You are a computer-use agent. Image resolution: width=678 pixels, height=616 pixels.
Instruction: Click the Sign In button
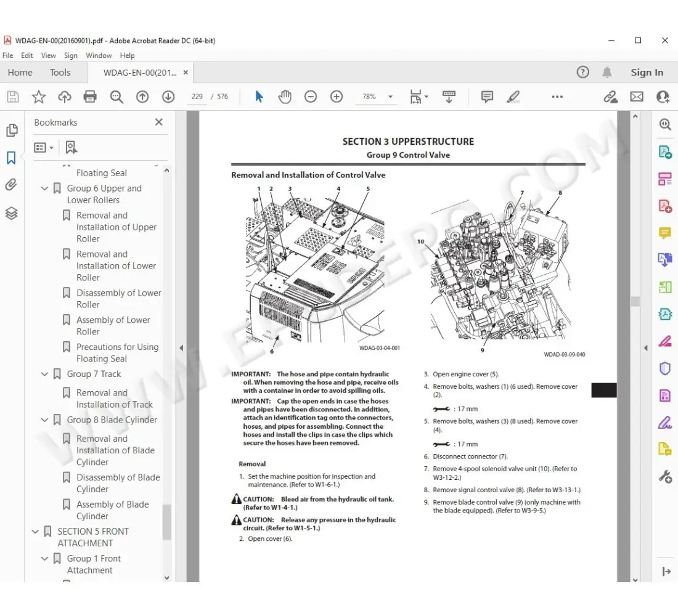coord(647,72)
